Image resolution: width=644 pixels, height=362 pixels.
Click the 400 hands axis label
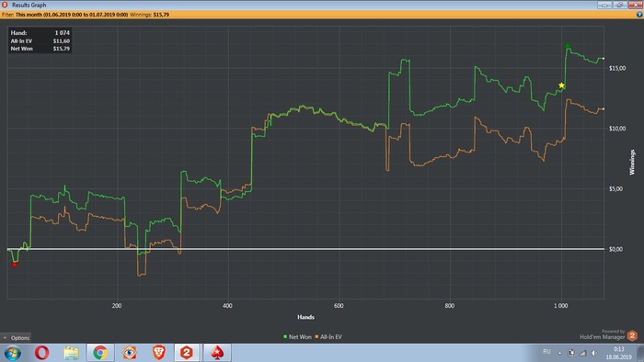227,305
